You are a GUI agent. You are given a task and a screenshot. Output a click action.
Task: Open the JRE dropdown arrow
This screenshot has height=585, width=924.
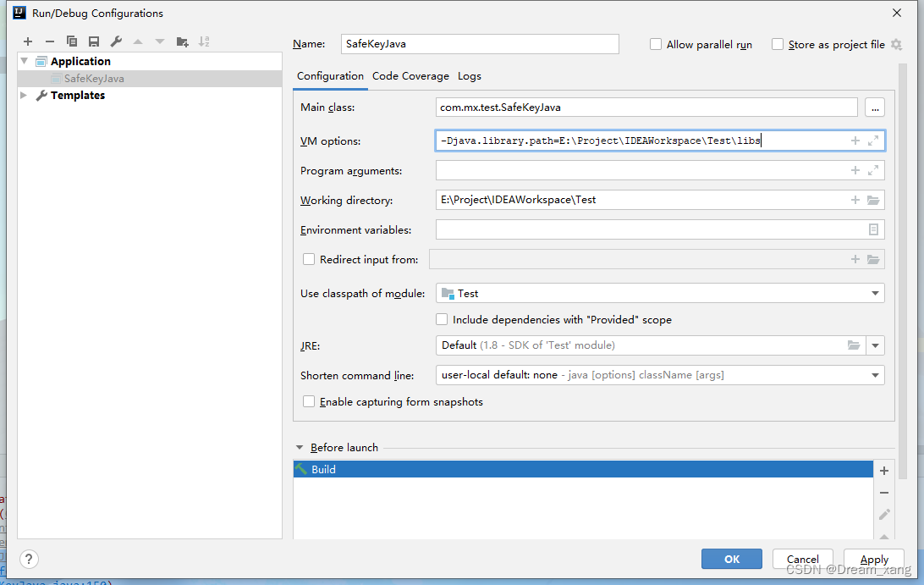pyautogui.click(x=875, y=345)
